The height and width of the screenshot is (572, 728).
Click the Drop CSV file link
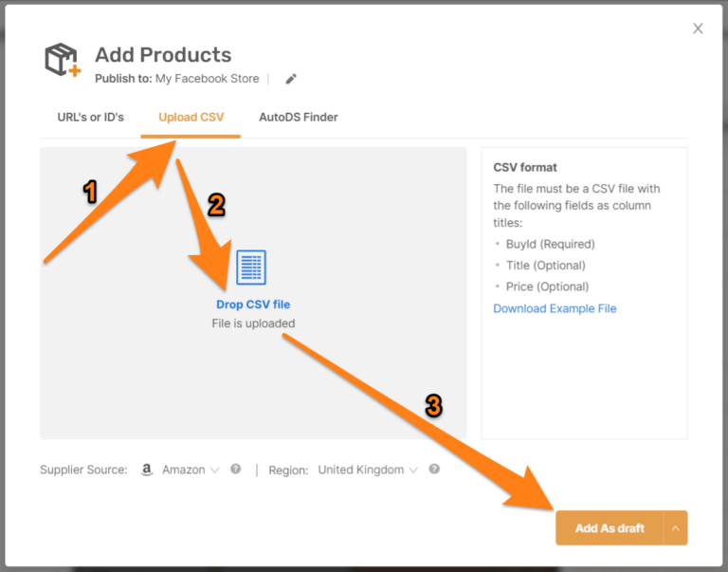pyautogui.click(x=253, y=304)
